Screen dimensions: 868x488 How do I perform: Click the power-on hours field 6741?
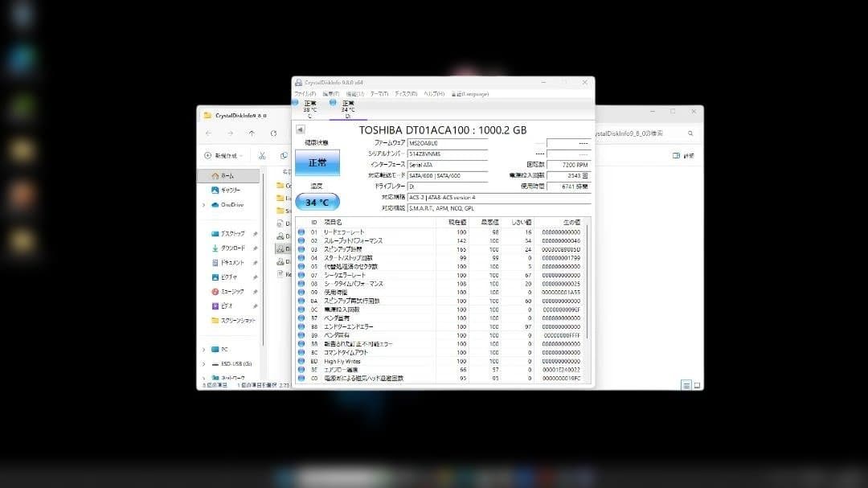click(568, 187)
